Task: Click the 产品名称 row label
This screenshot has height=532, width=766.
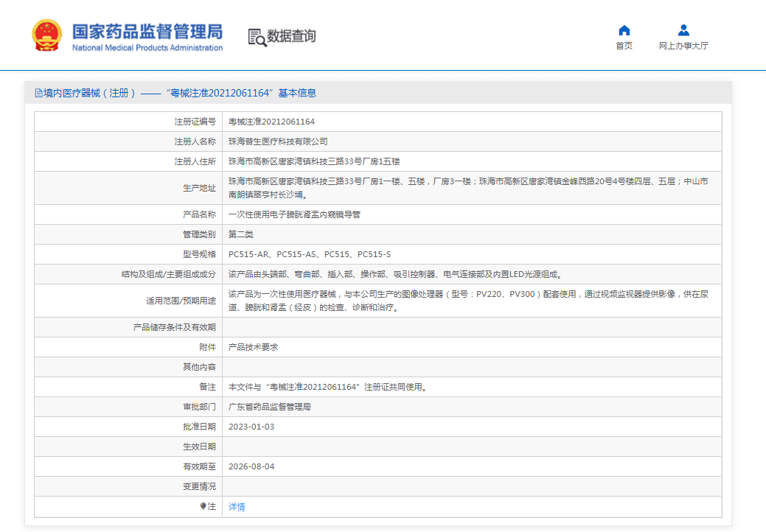Action: pyautogui.click(x=199, y=214)
